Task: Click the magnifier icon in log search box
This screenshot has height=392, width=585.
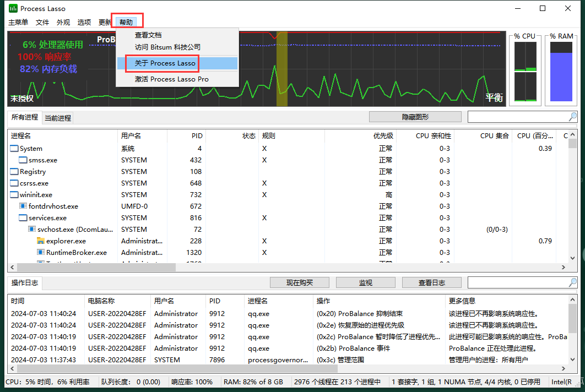Action: [573, 282]
